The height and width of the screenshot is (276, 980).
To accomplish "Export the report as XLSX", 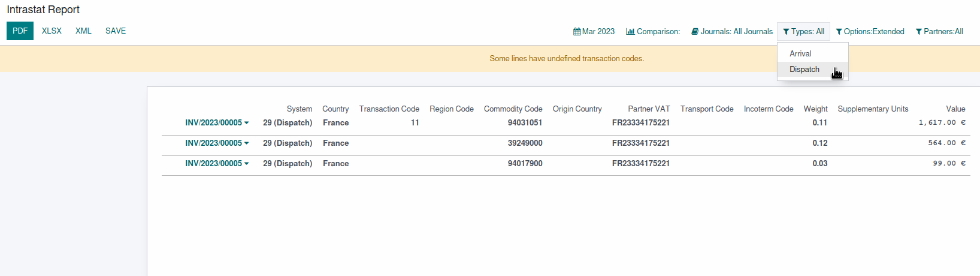I will pos(52,31).
